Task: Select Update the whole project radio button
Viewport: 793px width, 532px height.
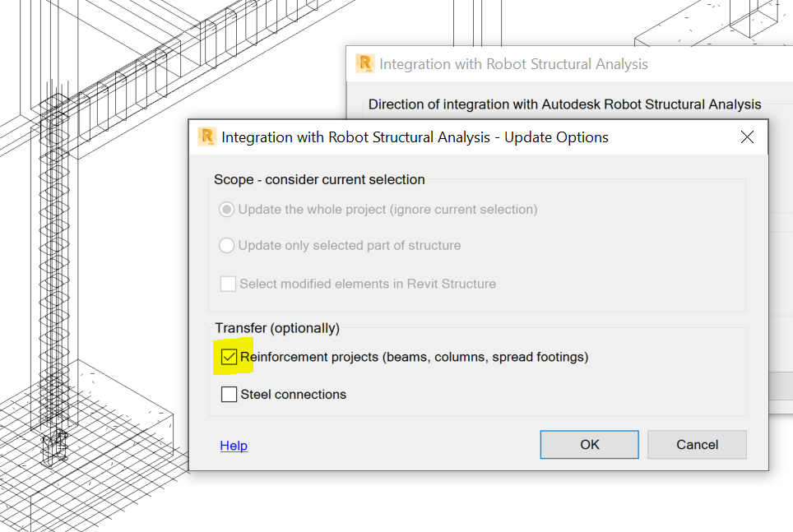Action: [226, 209]
